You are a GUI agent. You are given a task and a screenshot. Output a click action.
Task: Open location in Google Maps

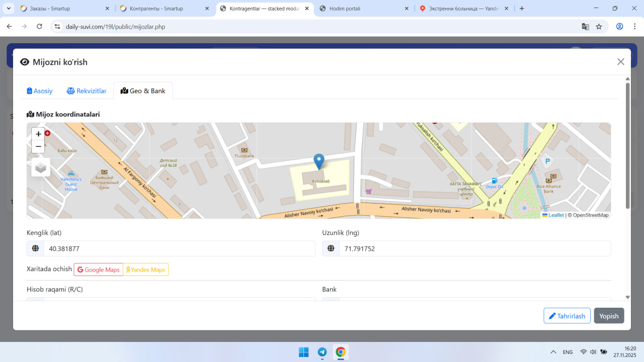pos(99,270)
